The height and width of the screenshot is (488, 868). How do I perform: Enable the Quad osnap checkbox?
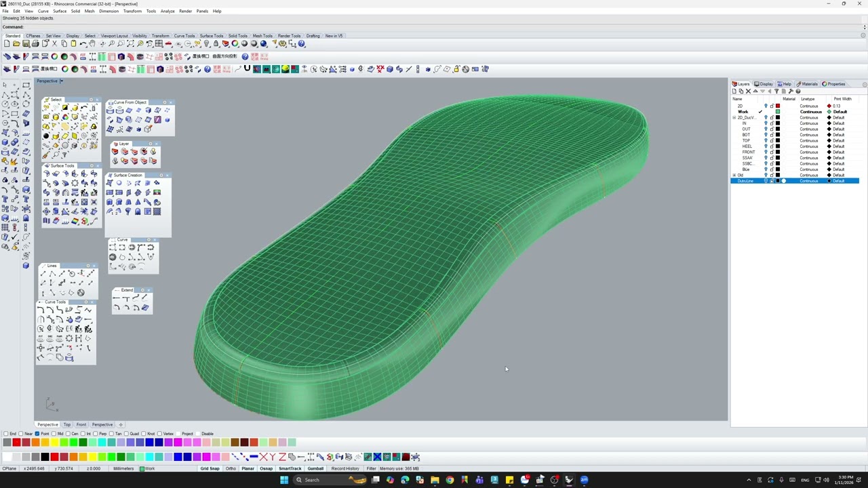click(126, 434)
